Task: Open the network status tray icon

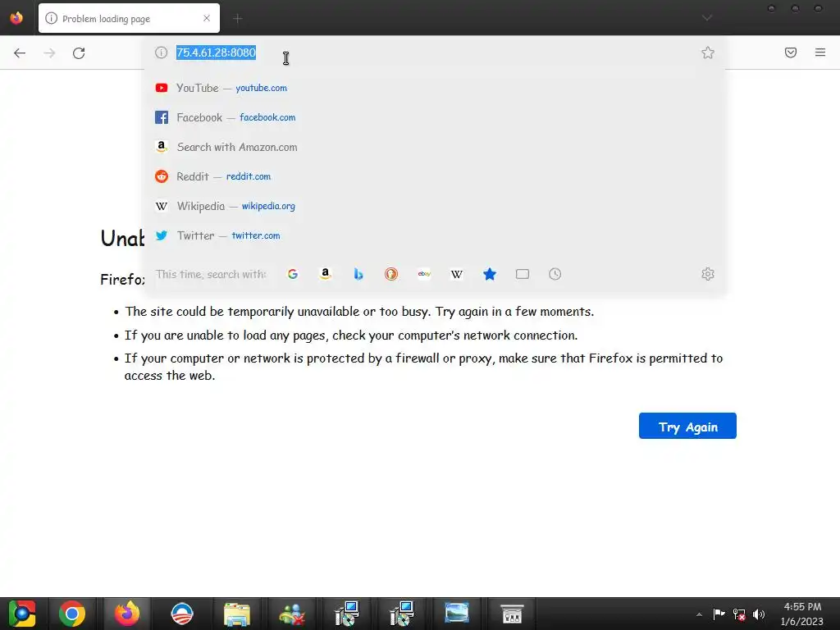Action: [x=739, y=614]
